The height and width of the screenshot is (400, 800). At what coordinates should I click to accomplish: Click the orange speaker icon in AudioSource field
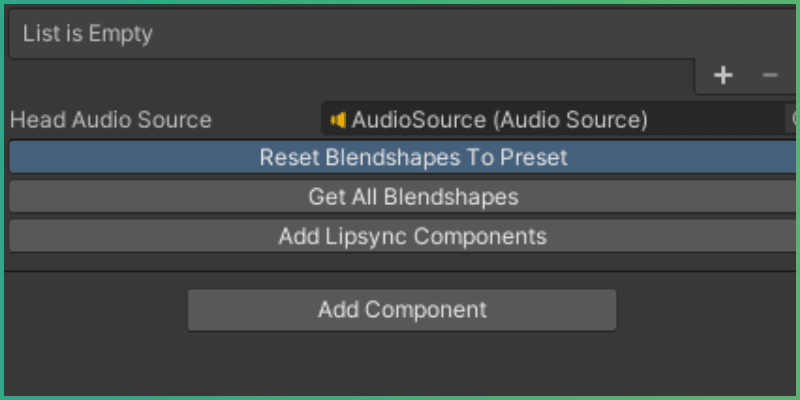338,120
